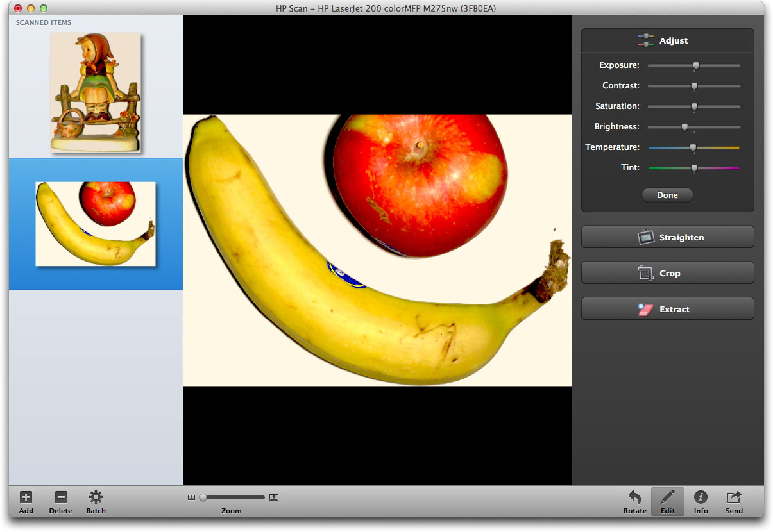Image resolution: width=773 pixels, height=532 pixels.
Task: Open Batch settings gear icon
Action: (96, 497)
